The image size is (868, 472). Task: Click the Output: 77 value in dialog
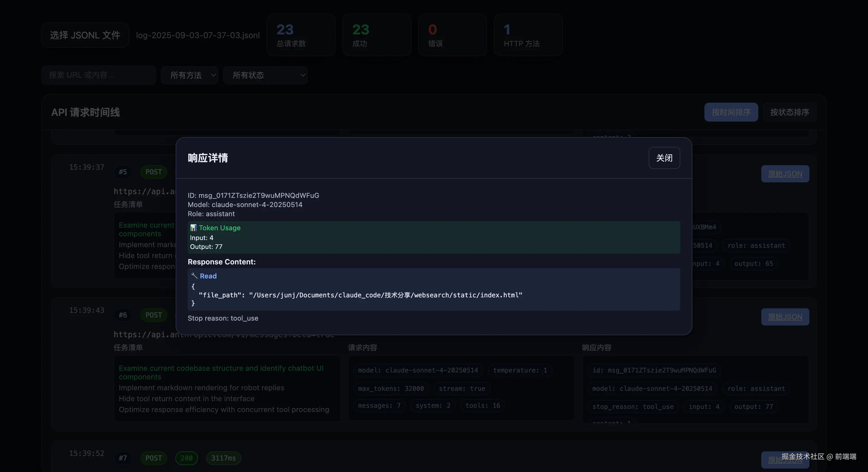click(206, 247)
